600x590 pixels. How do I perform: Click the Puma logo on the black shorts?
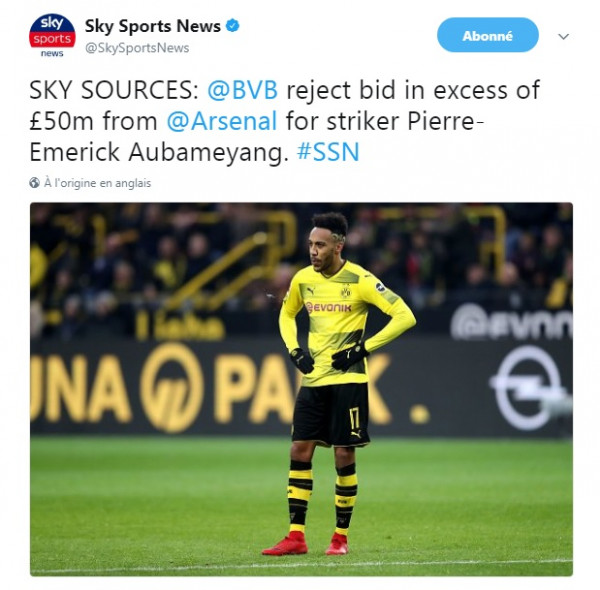pos(356,434)
